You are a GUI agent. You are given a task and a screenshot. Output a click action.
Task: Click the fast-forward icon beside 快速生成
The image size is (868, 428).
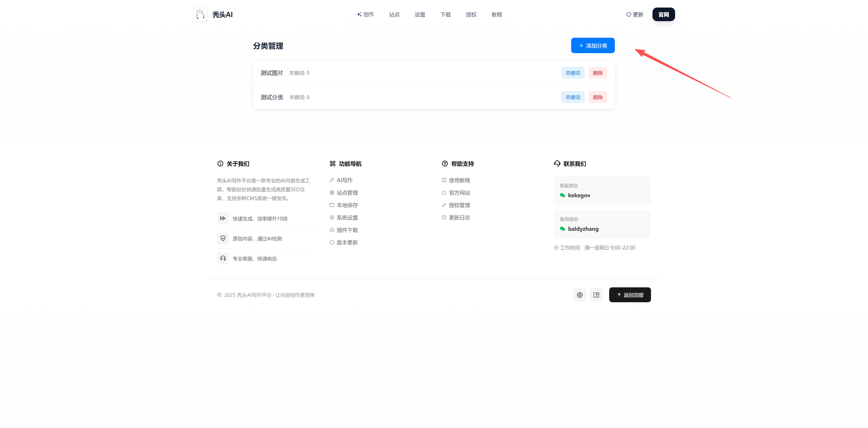coord(223,218)
